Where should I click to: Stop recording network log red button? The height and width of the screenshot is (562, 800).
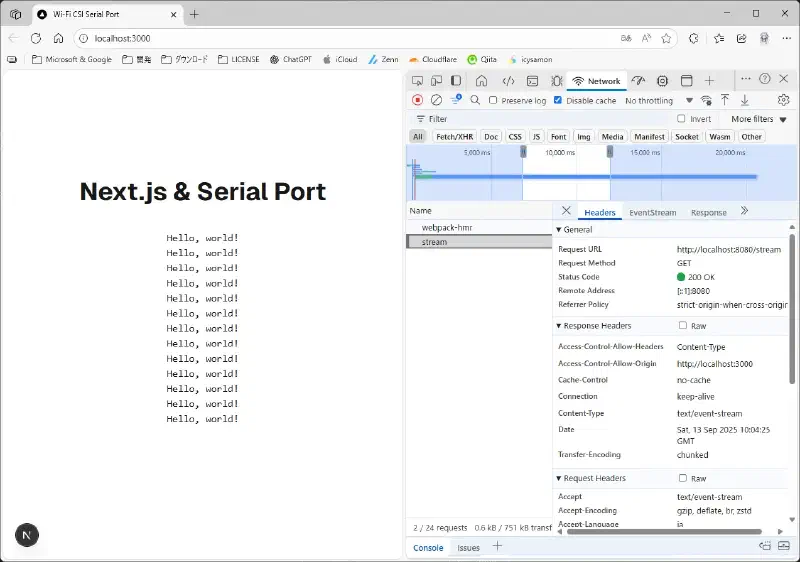point(417,100)
